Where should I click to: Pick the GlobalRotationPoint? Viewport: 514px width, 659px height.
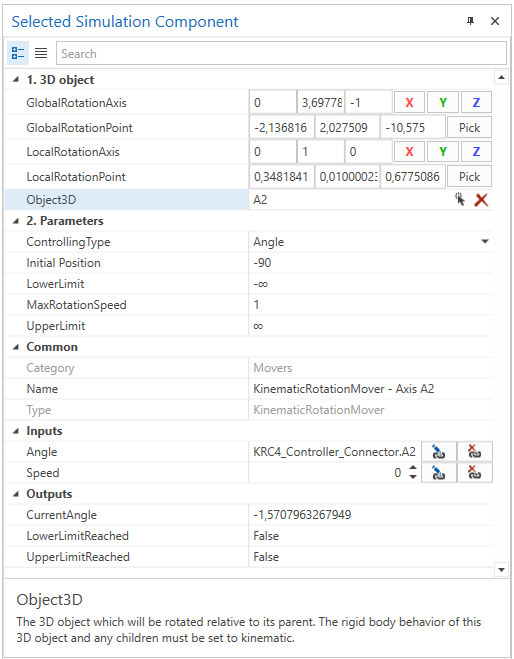tap(469, 127)
